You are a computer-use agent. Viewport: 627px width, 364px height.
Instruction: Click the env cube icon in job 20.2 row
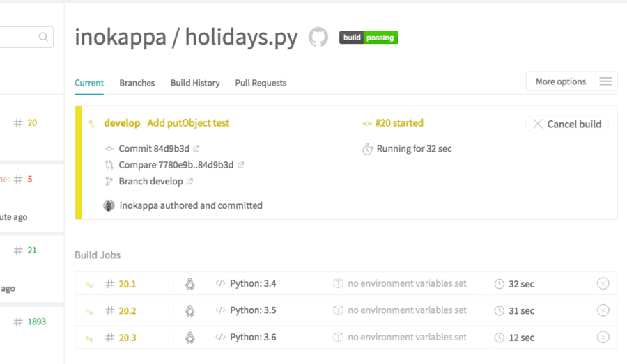[339, 310]
